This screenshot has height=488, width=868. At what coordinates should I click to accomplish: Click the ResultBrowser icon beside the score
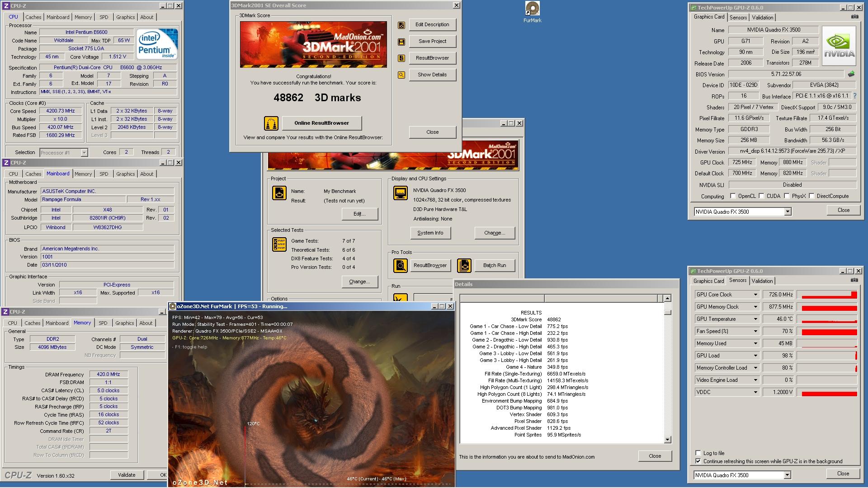[x=401, y=58]
